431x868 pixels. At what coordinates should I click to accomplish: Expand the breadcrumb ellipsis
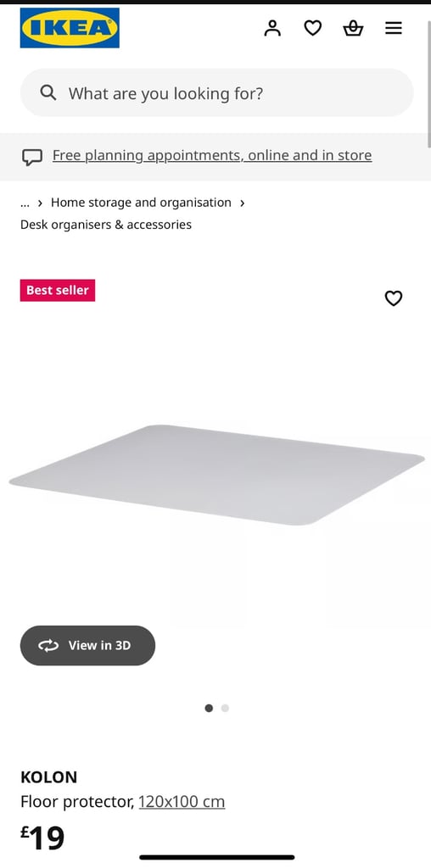click(x=25, y=203)
